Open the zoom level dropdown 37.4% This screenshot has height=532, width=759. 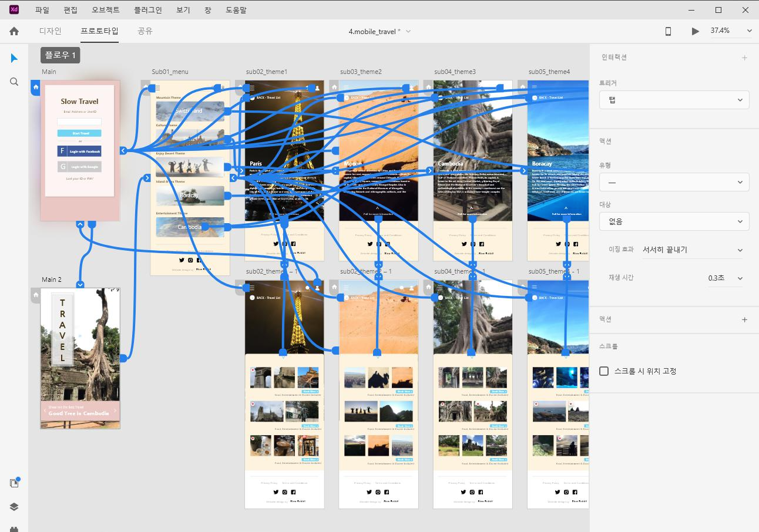click(731, 31)
